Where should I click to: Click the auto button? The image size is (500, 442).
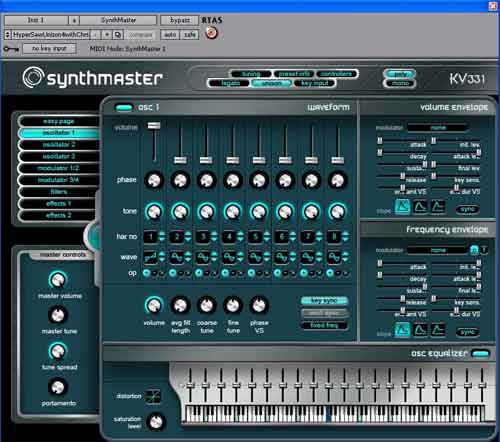pos(170,35)
